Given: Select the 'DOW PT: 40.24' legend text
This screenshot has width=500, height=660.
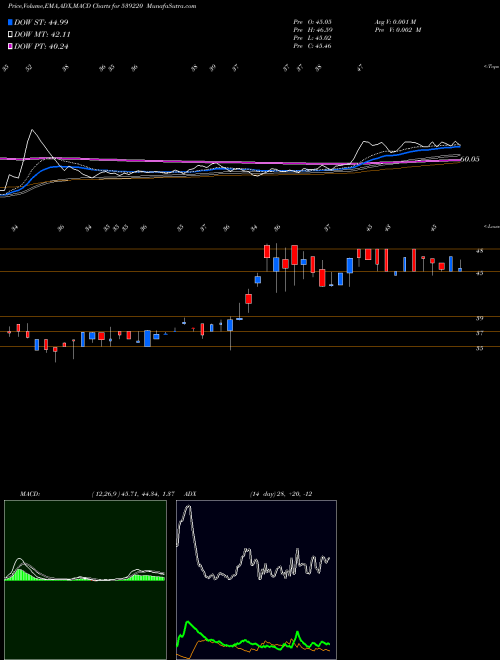Looking at the screenshot, I should [x=41, y=46].
